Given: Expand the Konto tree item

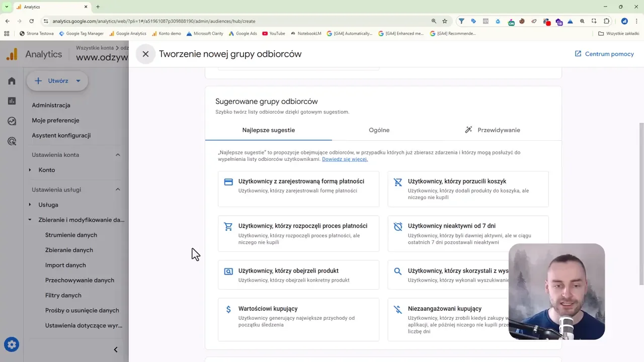Looking at the screenshot, I should coord(30,170).
